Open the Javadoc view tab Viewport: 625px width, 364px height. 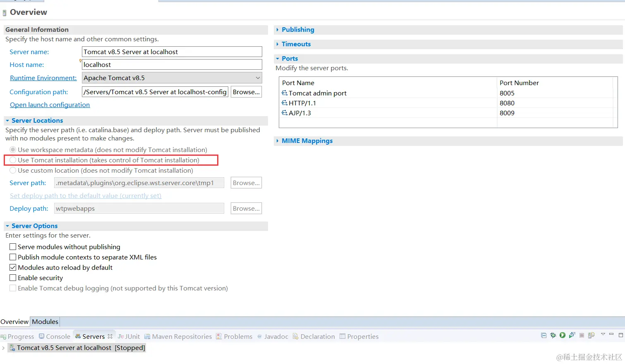[273, 336]
